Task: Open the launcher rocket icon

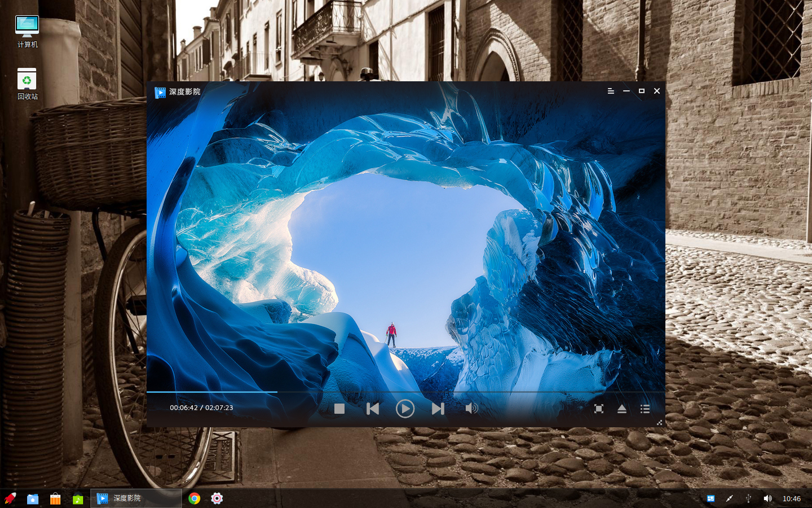Action: point(10,498)
